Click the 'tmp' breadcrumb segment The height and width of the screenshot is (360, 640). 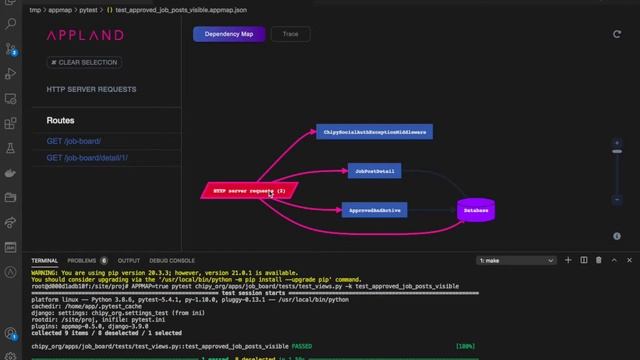[x=35, y=10]
